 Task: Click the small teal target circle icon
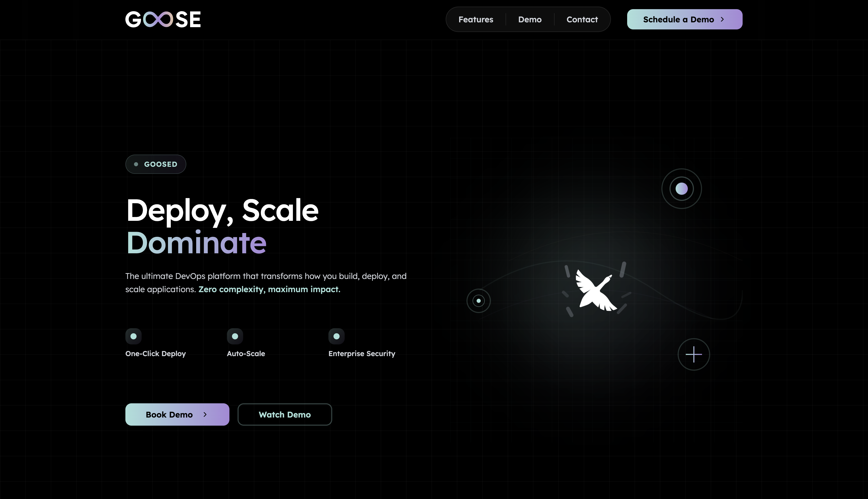coord(478,301)
